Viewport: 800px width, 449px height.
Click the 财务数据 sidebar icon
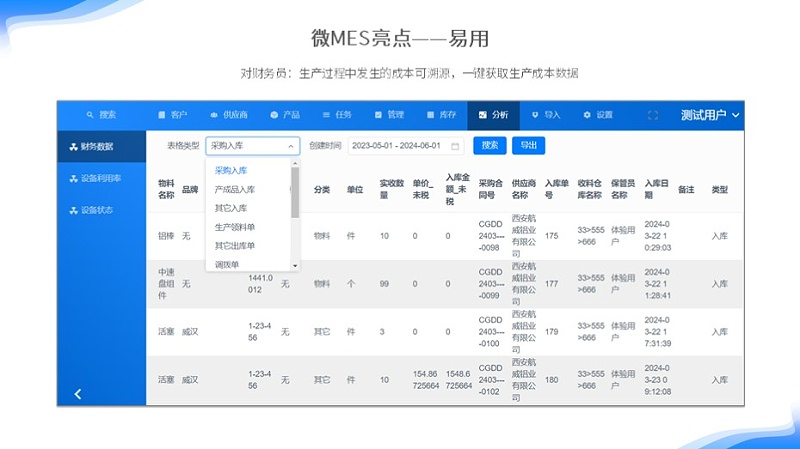pyautogui.click(x=73, y=146)
